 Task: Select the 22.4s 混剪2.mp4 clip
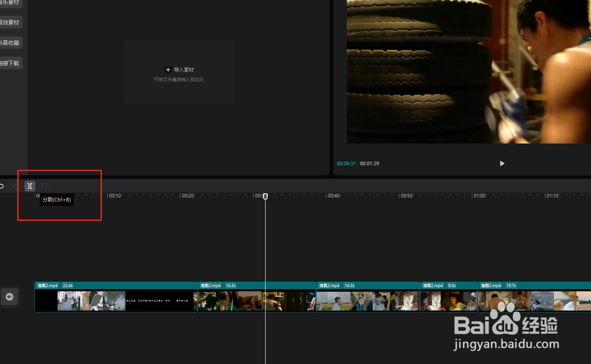116,297
